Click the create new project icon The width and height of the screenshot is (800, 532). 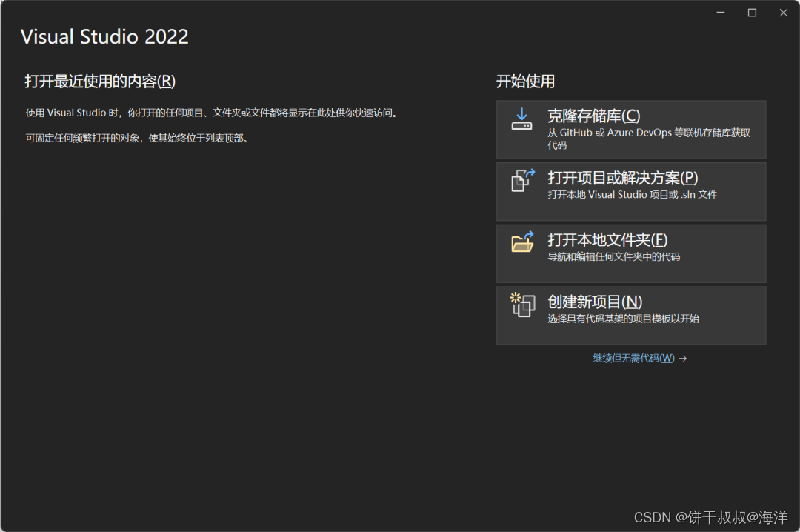tap(522, 305)
